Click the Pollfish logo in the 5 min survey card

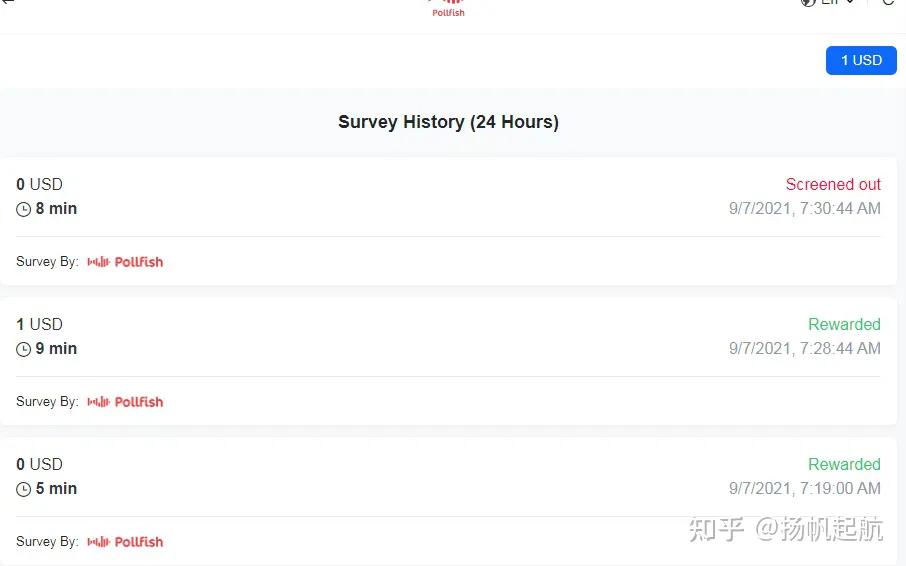(125, 542)
